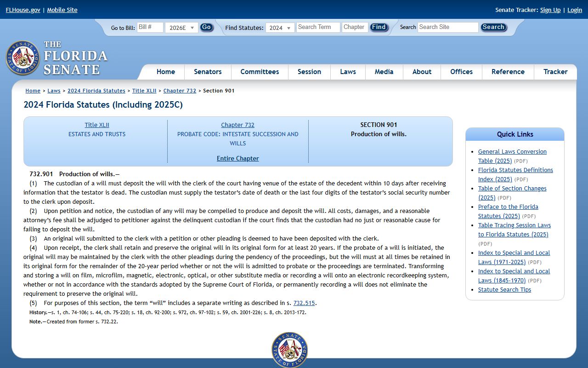Open the Laws navigation tab
This screenshot has height=368, width=588.
pyautogui.click(x=348, y=72)
